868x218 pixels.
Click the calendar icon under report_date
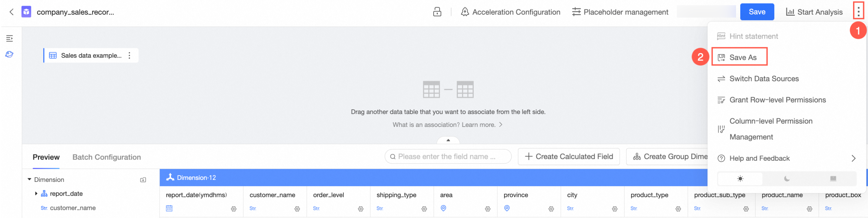coord(169,209)
